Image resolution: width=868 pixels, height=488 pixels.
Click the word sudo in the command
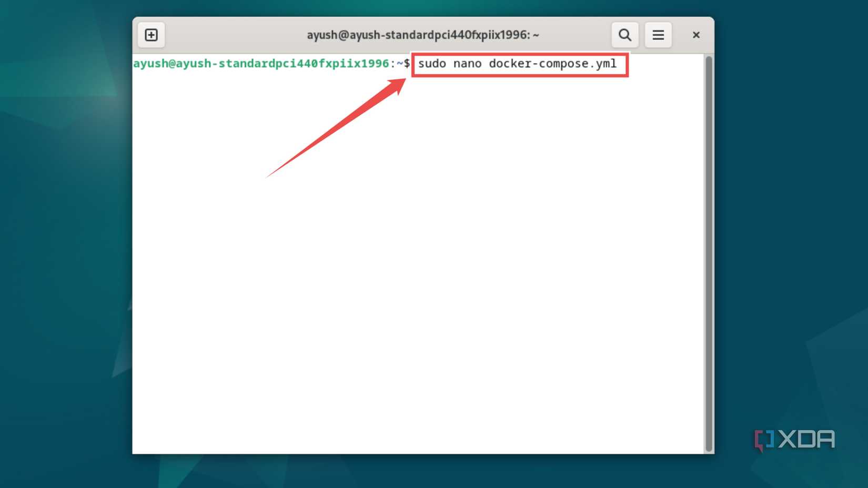click(431, 64)
